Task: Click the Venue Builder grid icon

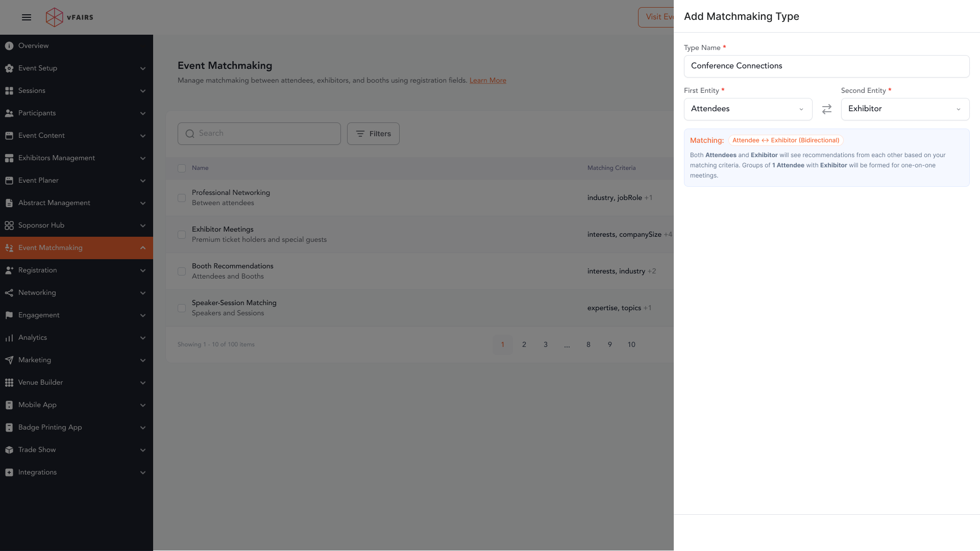Action: pyautogui.click(x=9, y=383)
